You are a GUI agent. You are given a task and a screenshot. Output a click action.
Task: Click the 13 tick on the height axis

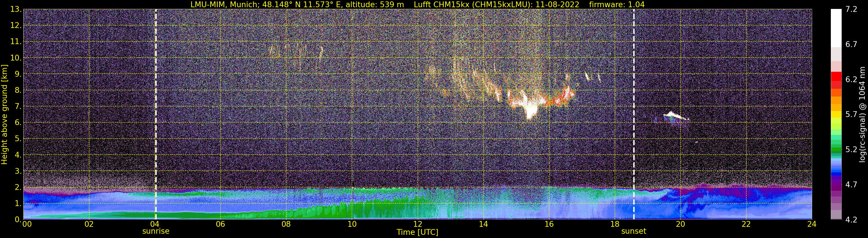coord(16,9)
